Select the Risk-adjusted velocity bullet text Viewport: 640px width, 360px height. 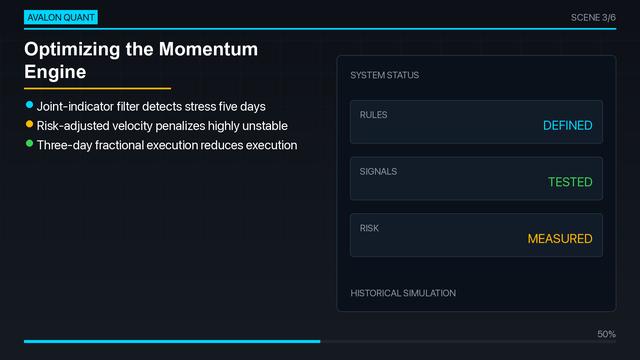pyautogui.click(x=162, y=126)
